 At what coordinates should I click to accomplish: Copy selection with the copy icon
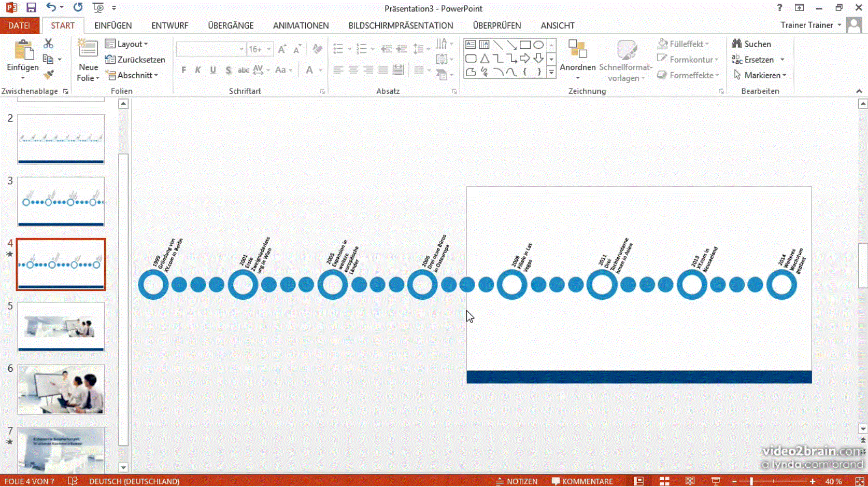coord(48,59)
